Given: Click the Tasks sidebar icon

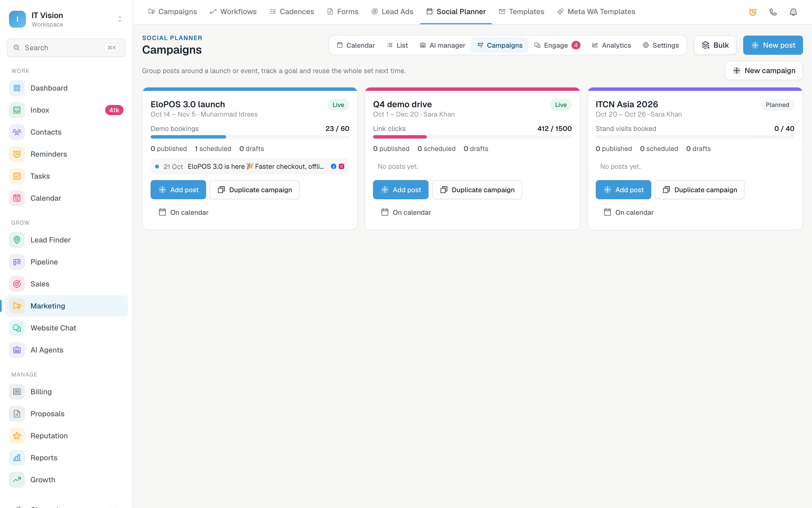Looking at the screenshot, I should click(17, 176).
